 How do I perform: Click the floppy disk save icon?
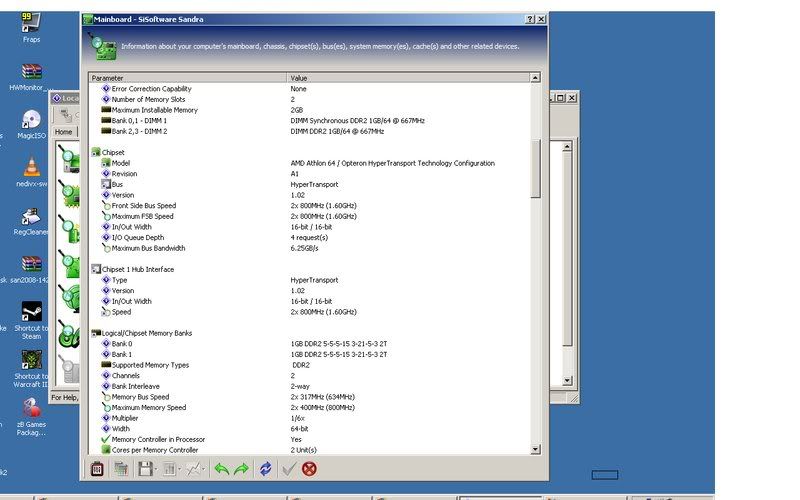(145, 468)
